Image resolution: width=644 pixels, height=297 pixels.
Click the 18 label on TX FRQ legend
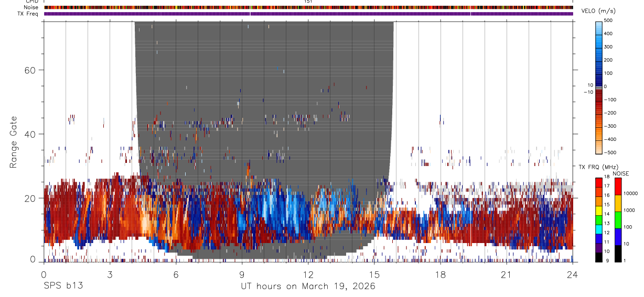click(607, 178)
